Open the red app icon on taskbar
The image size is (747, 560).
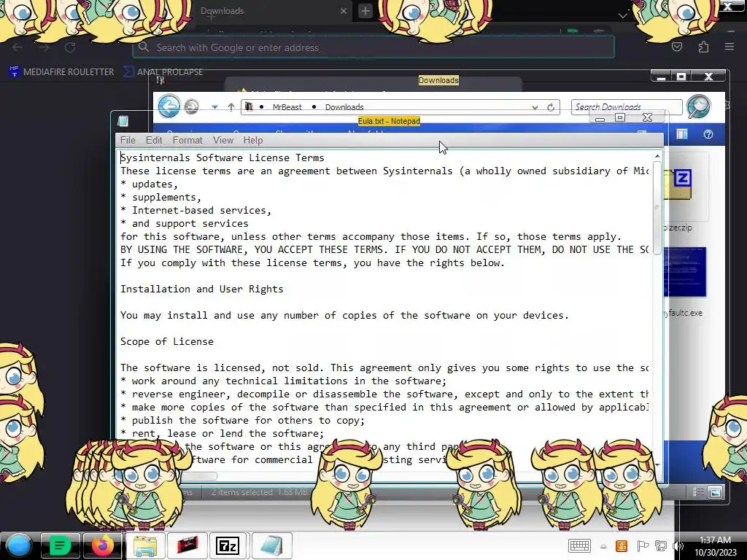click(187, 545)
